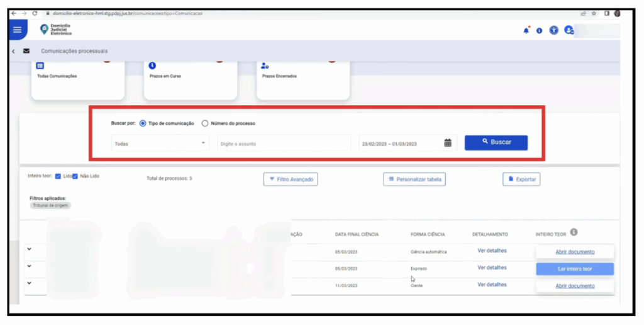Open the calendar date picker icon
Image resolution: width=644 pixels, height=325 pixels.
pos(448,143)
